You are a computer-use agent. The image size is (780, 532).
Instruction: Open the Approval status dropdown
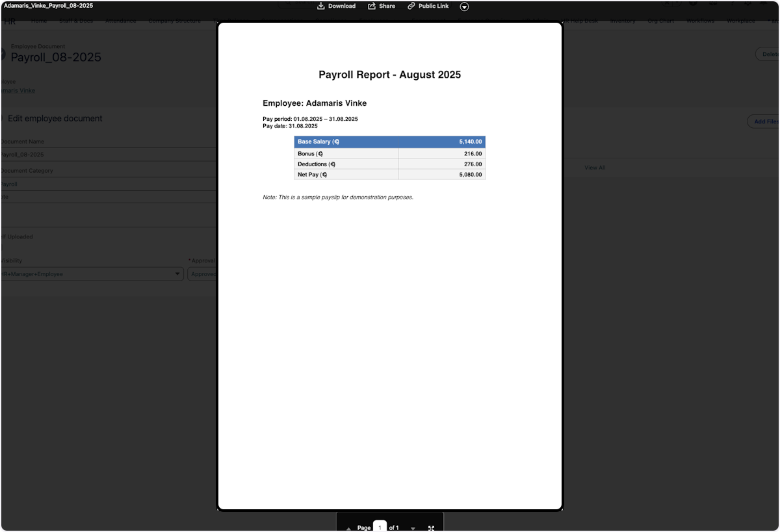(201, 274)
